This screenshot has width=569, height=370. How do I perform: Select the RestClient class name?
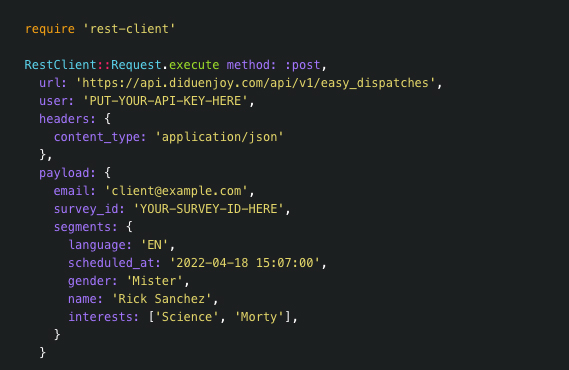60,65
